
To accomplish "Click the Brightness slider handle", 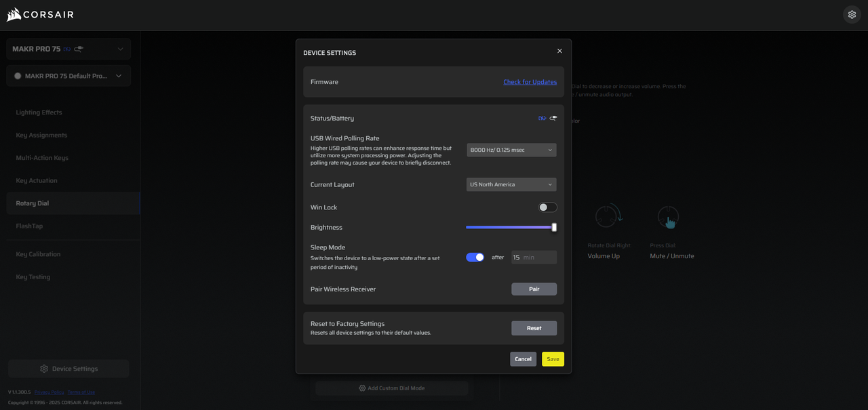I will pyautogui.click(x=554, y=228).
